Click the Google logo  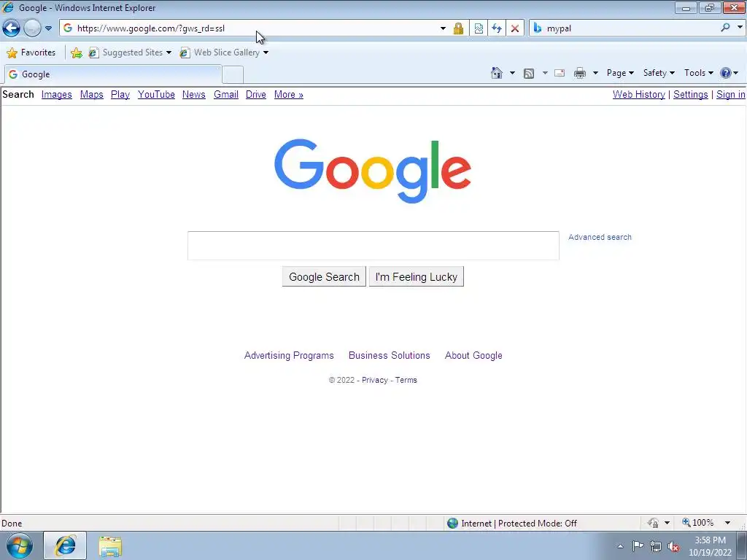[x=373, y=171]
